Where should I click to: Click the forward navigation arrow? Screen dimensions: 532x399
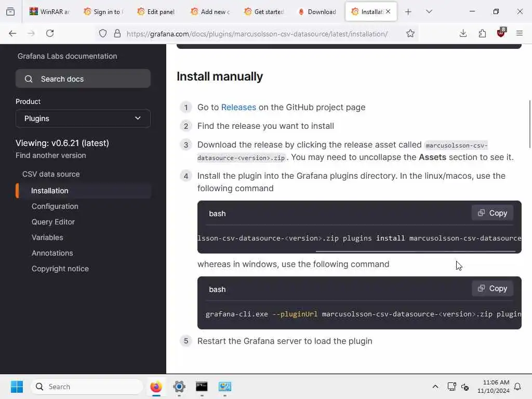31,33
